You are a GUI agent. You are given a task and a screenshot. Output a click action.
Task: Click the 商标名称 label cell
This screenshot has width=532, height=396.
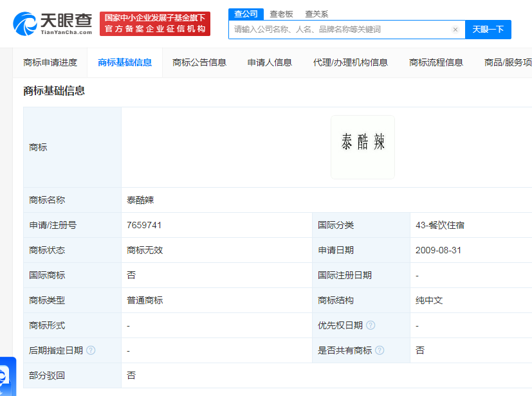(x=72, y=200)
